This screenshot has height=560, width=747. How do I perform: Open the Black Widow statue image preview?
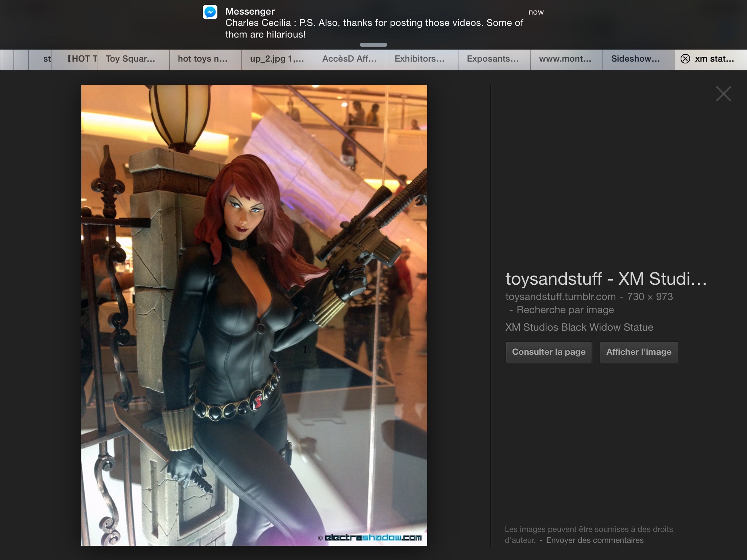[254, 315]
